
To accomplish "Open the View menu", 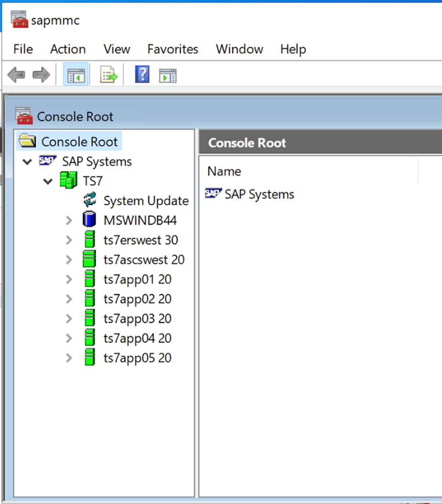I will pos(117,49).
